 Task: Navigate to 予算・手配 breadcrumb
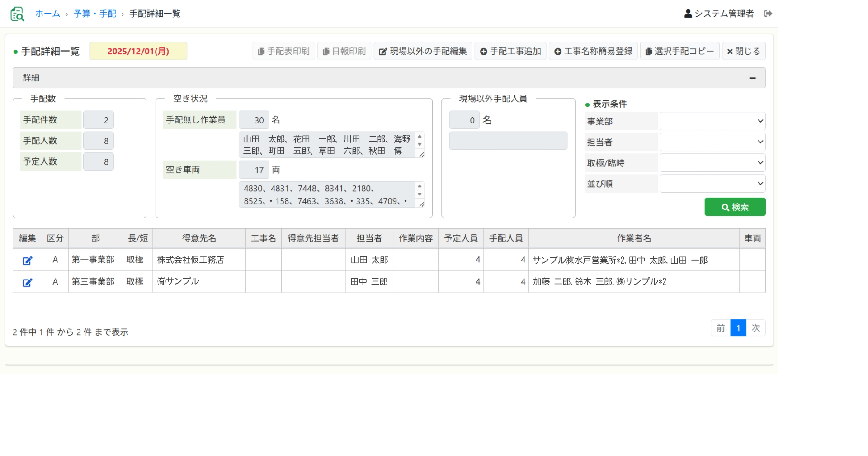(95, 14)
